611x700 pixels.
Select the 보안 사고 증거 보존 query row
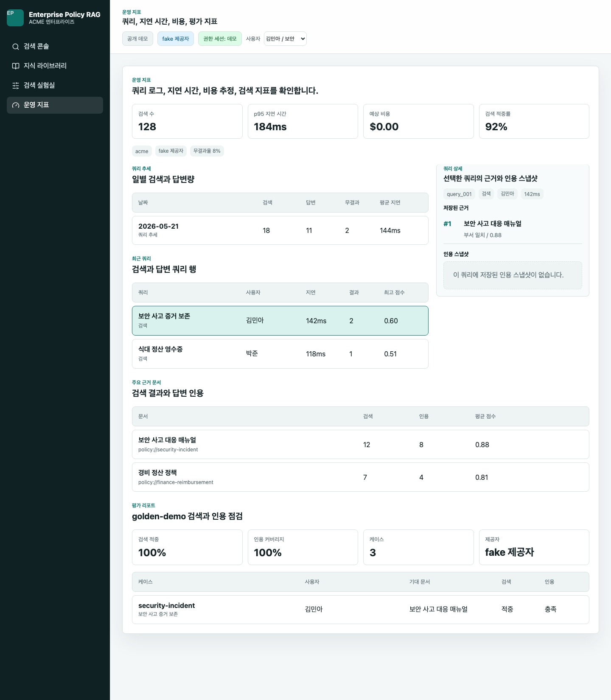click(280, 321)
